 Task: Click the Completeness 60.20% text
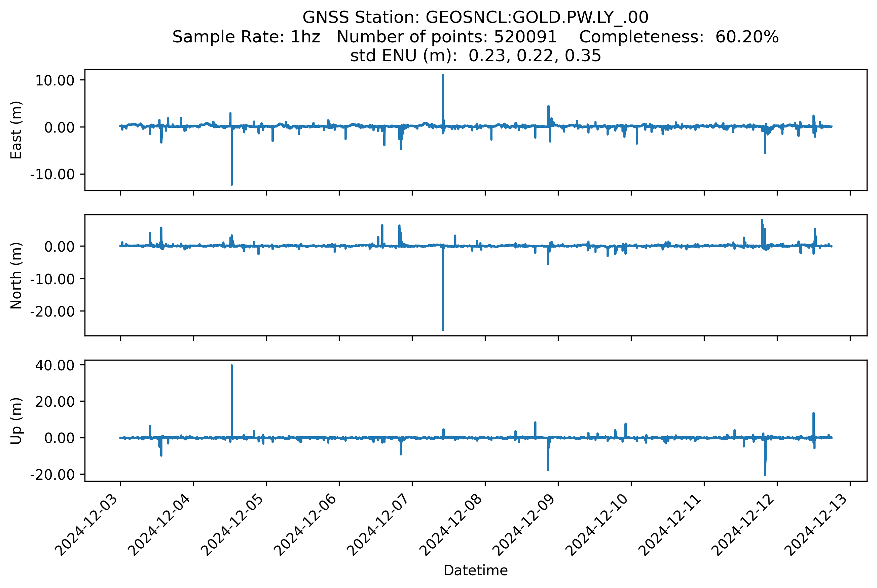coord(679,37)
